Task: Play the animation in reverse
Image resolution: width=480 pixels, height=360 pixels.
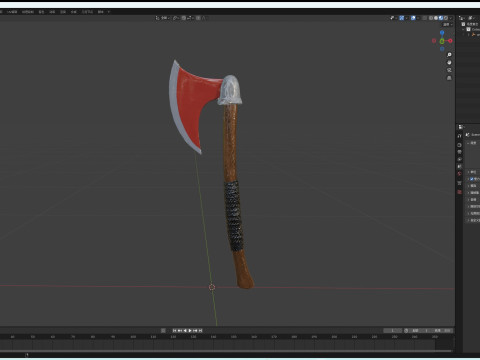Action: click(185, 330)
